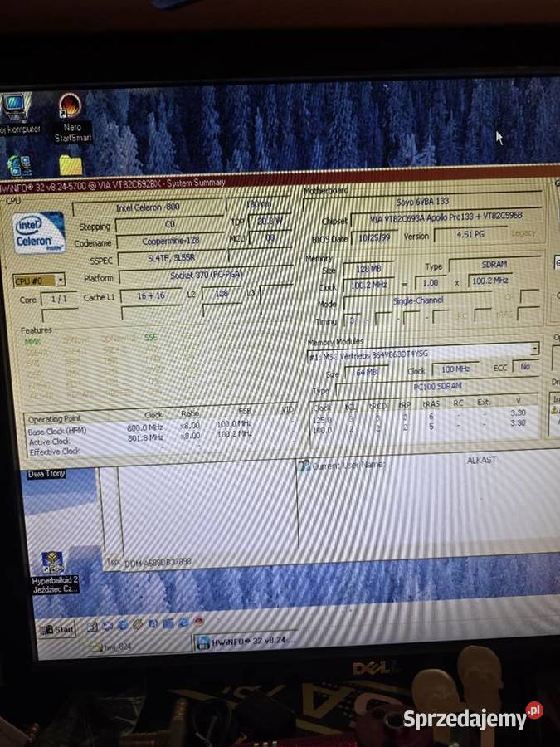Click the Soyo 6VBA 133 motherboard field
This screenshot has width=560, height=747.
click(422, 202)
